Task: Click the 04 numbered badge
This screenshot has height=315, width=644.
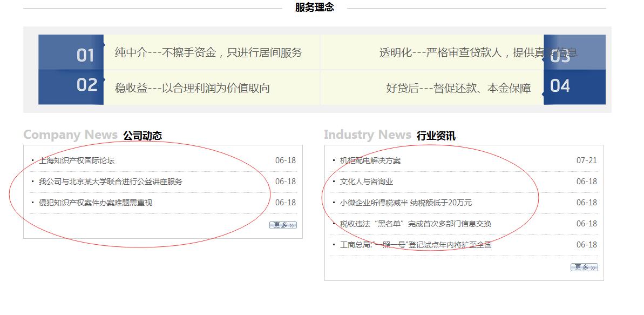Action: (560, 86)
